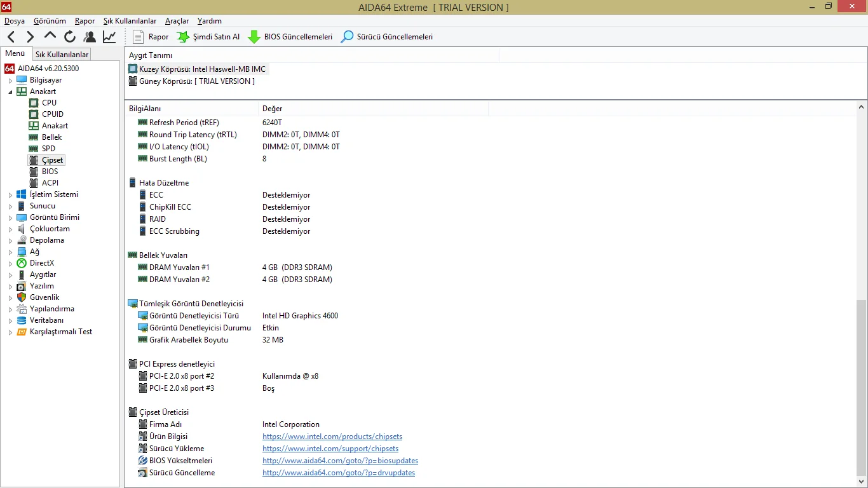Click the Görüntü Birimi monitor icon
This screenshot has height=488, width=868.
pyautogui.click(x=22, y=217)
